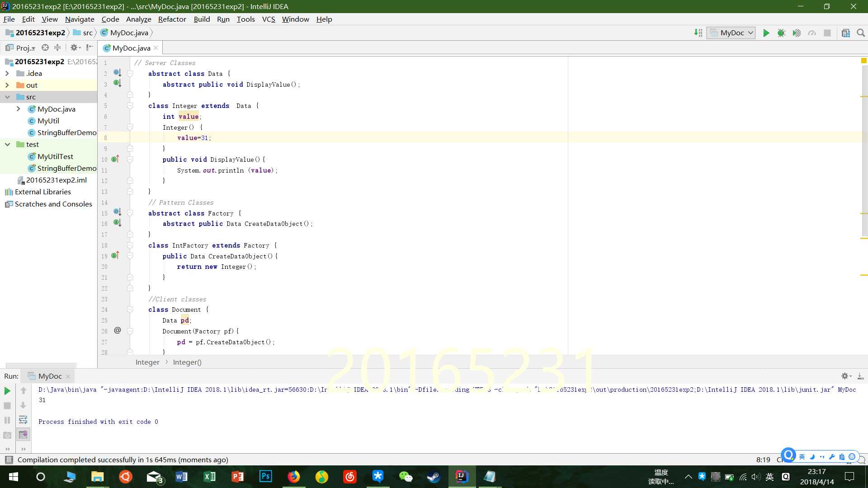Collapse the Document class at line 24
The width and height of the screenshot is (868, 488).
pos(130,310)
